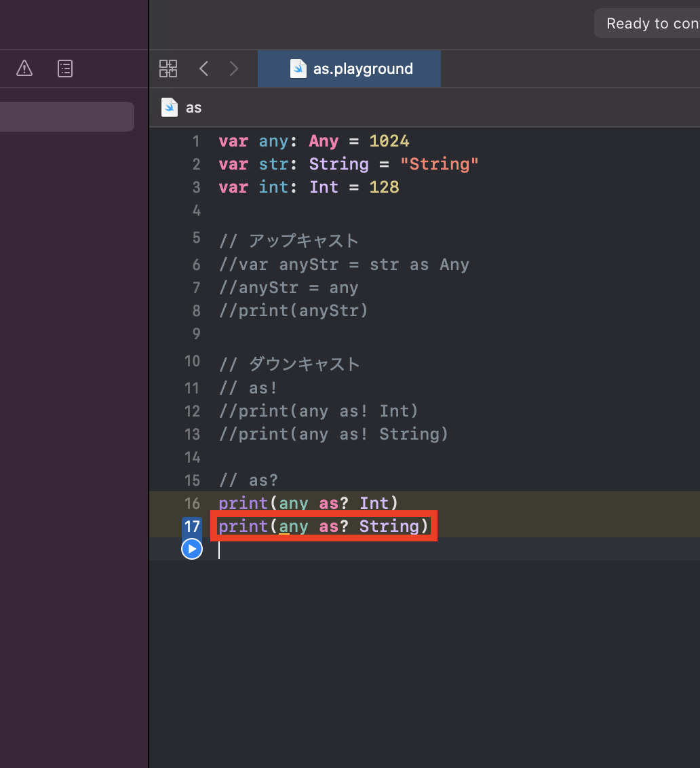Click the related items grid icon
This screenshot has height=768, width=700.
click(168, 69)
